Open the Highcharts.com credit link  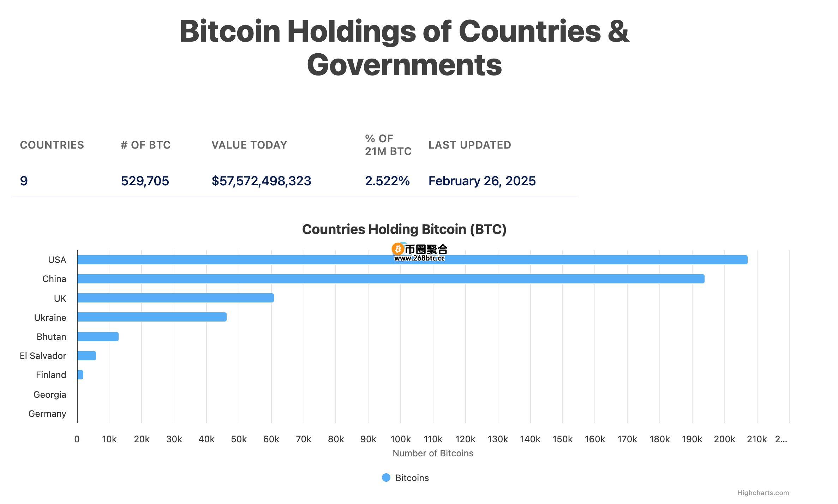pyautogui.click(x=763, y=493)
